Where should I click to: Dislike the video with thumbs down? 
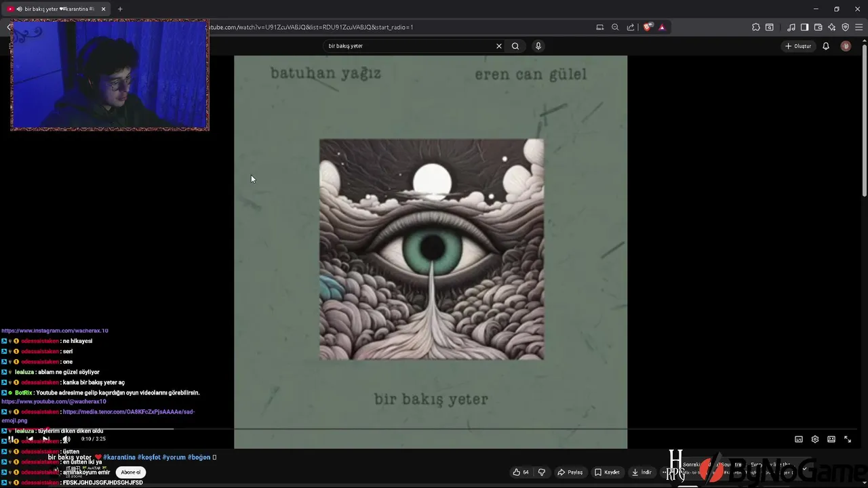(x=541, y=472)
